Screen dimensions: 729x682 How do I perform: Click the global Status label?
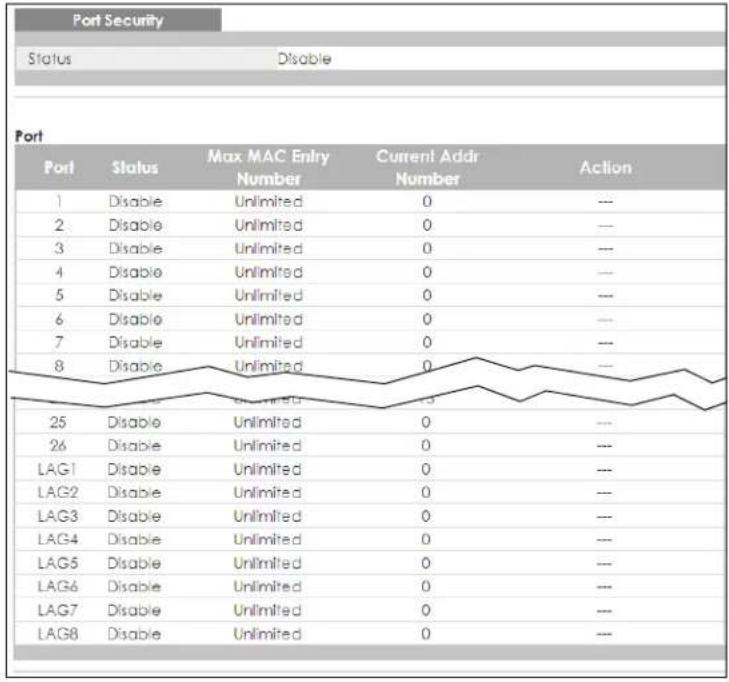click(x=50, y=59)
